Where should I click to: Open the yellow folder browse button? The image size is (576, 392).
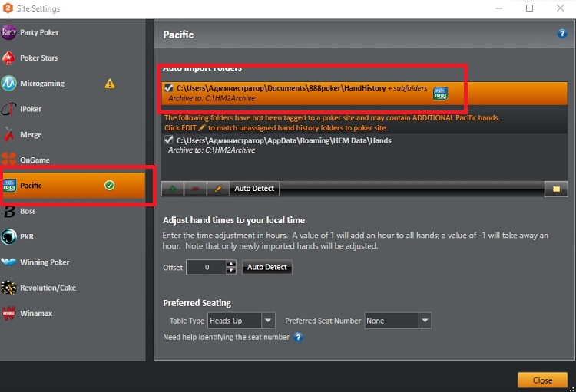(x=556, y=189)
